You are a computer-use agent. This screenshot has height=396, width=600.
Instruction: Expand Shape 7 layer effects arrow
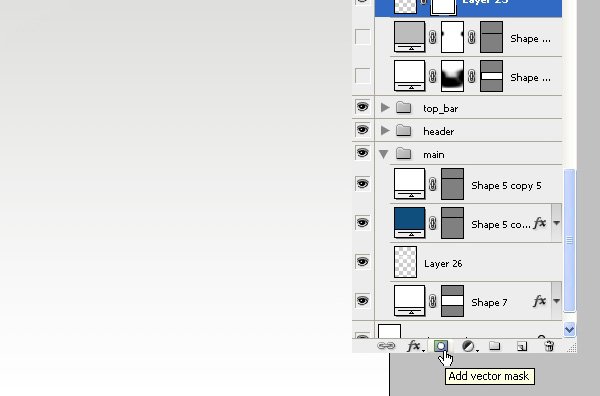[556, 301]
